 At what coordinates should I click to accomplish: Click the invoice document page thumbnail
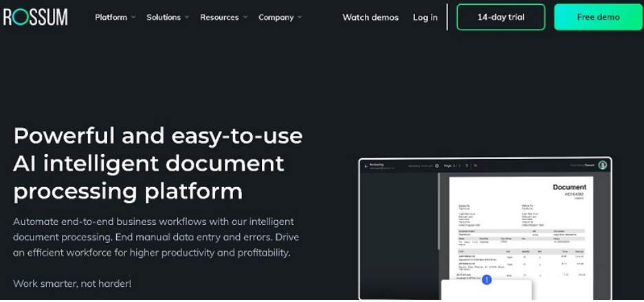521,237
